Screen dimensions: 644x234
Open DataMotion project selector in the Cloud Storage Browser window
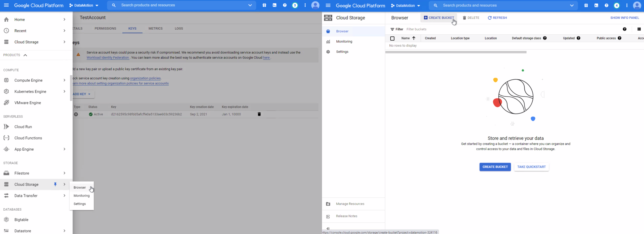click(x=406, y=5)
